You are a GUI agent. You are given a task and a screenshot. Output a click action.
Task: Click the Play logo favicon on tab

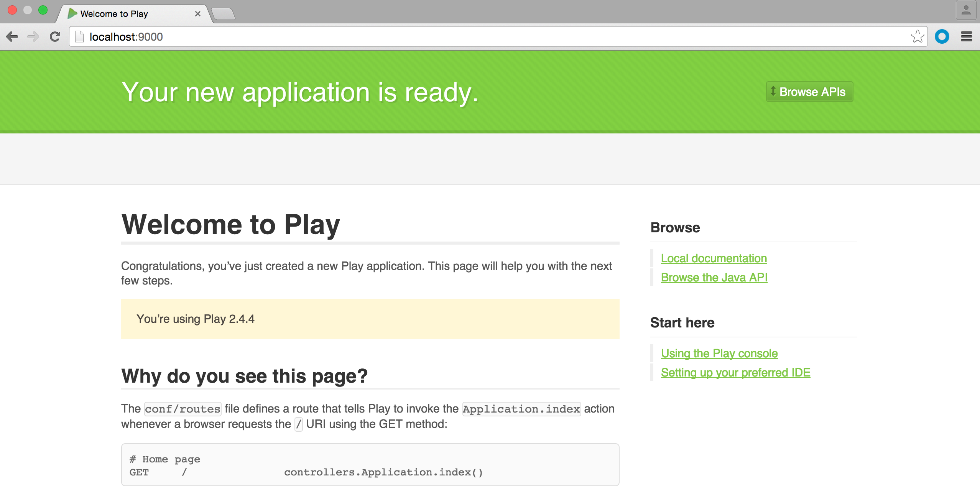point(72,14)
